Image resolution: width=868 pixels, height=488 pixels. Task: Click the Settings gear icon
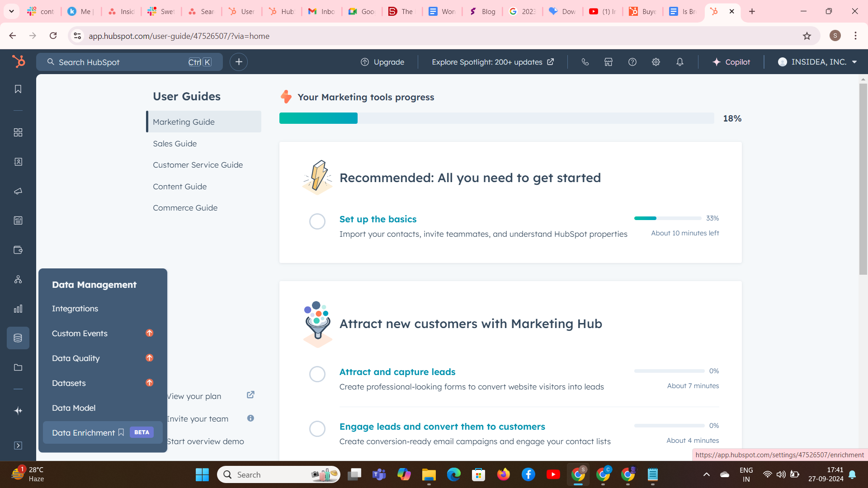click(656, 62)
